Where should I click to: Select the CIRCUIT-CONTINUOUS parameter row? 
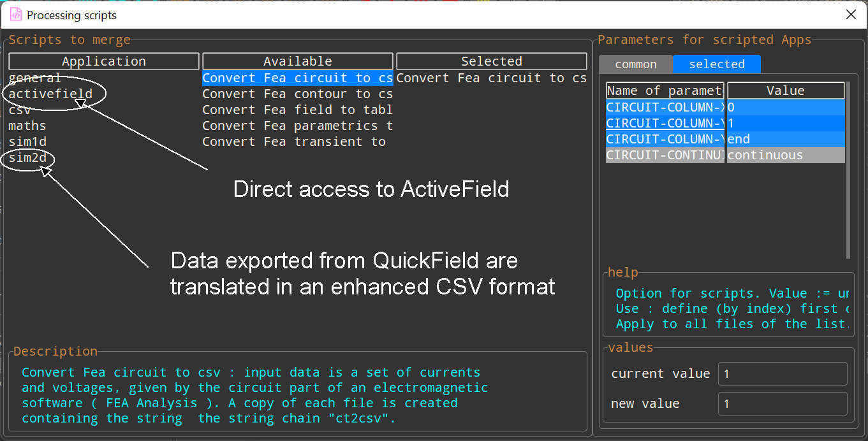click(x=665, y=155)
